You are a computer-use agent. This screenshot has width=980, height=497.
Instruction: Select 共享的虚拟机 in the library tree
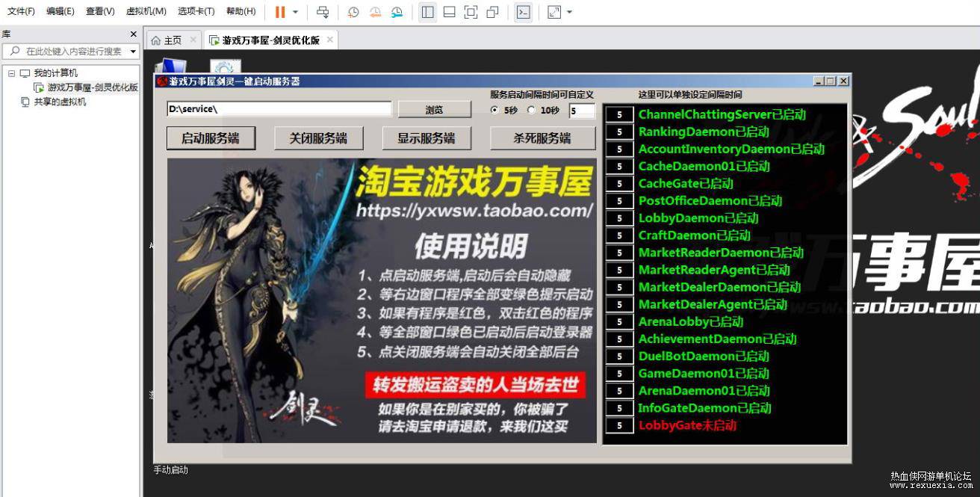coord(60,102)
